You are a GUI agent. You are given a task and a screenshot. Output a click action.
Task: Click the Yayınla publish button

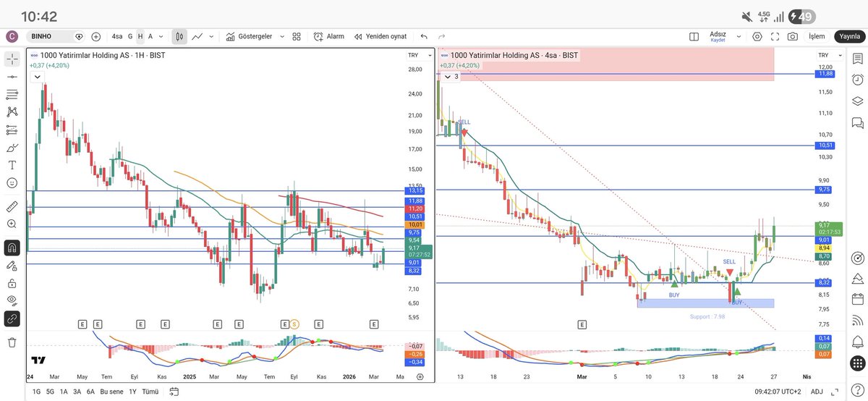pos(849,36)
